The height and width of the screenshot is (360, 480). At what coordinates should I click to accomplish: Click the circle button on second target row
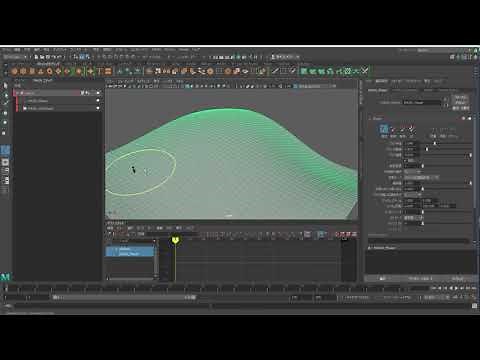pyautogui.click(x=98, y=108)
